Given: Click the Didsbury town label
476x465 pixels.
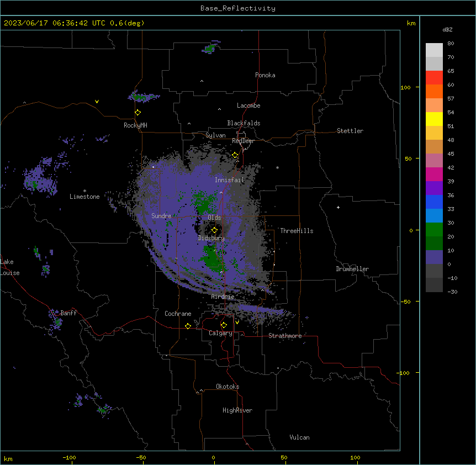Looking at the screenshot, I should tap(211, 238).
